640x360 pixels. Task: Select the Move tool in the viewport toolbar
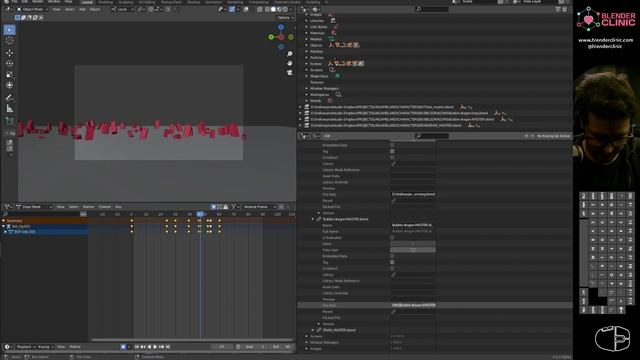tap(9, 53)
